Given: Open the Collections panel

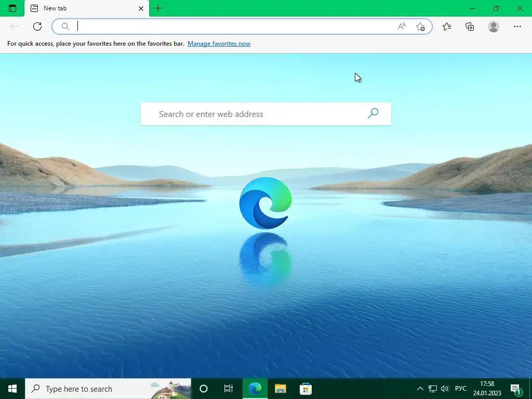Looking at the screenshot, I should (x=470, y=26).
